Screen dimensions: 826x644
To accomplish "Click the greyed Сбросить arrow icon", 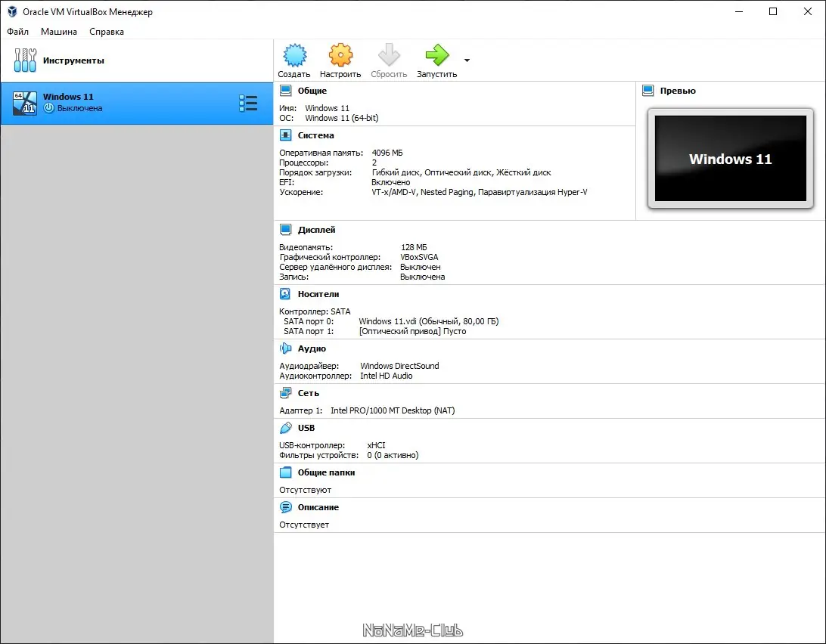I will point(389,54).
